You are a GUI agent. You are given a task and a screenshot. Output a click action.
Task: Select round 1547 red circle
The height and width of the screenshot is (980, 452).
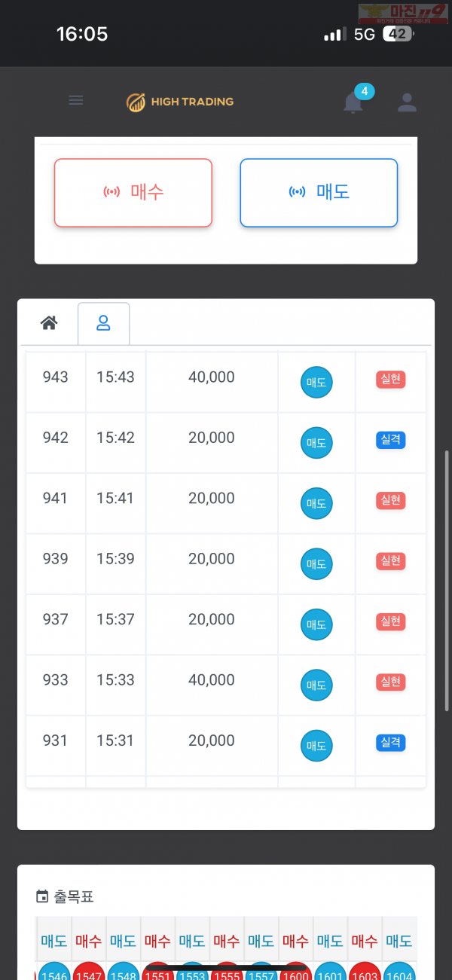pyautogui.click(x=89, y=972)
